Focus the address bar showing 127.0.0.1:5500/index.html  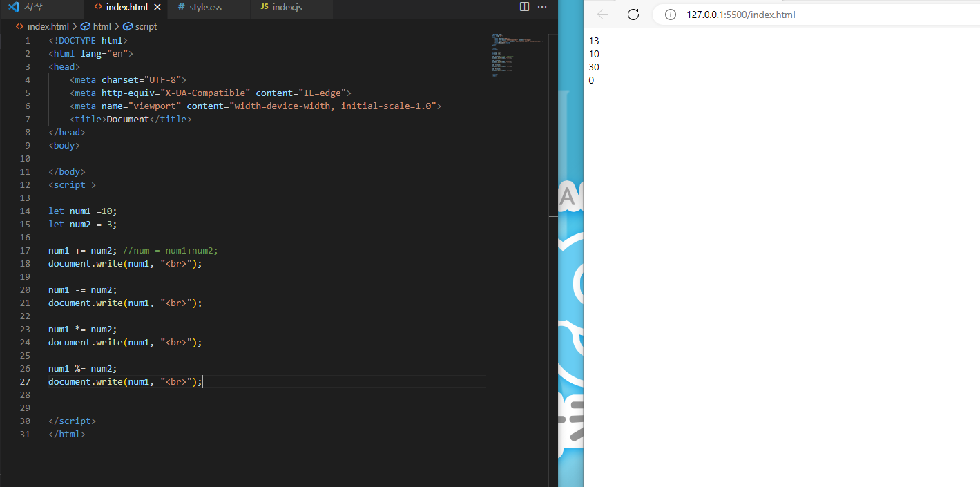(x=741, y=15)
